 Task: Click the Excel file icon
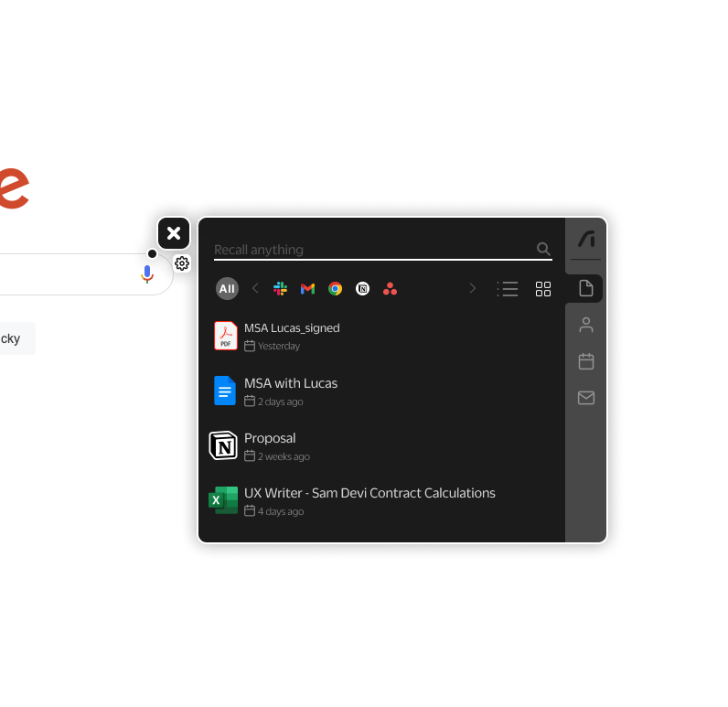pyautogui.click(x=223, y=500)
